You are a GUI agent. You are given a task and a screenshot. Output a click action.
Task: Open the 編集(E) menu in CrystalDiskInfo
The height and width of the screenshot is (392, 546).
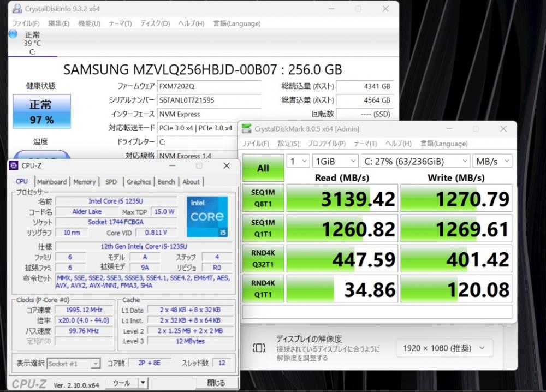[x=58, y=23]
